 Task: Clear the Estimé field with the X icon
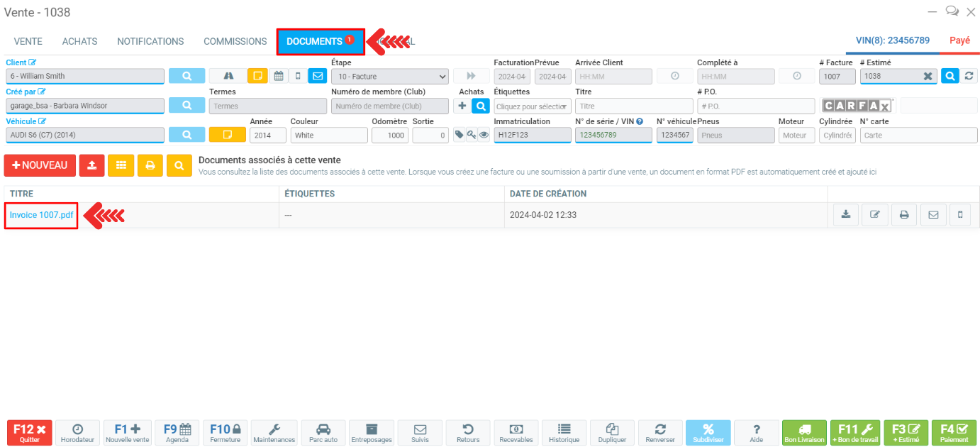(x=928, y=76)
